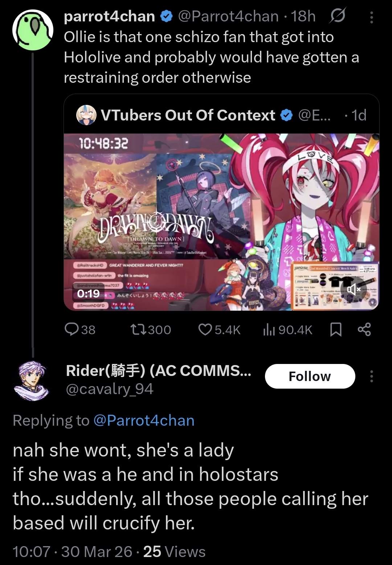Open @Parrot4chan mention link in reply

coord(144,420)
